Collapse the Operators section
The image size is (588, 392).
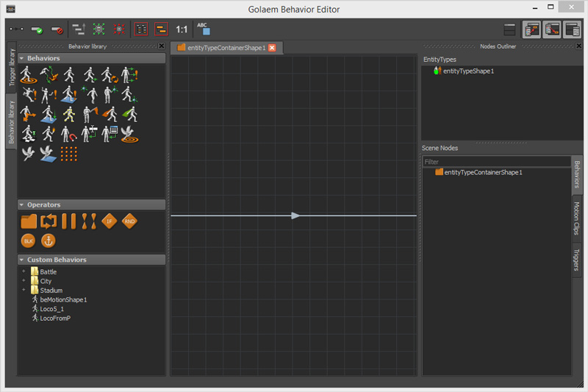point(22,204)
